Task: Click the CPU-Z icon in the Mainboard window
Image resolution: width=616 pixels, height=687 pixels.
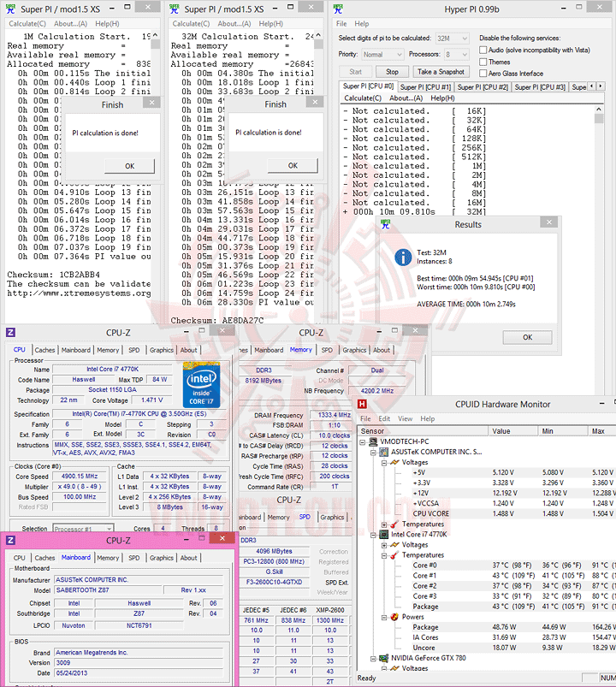Action: [11, 540]
